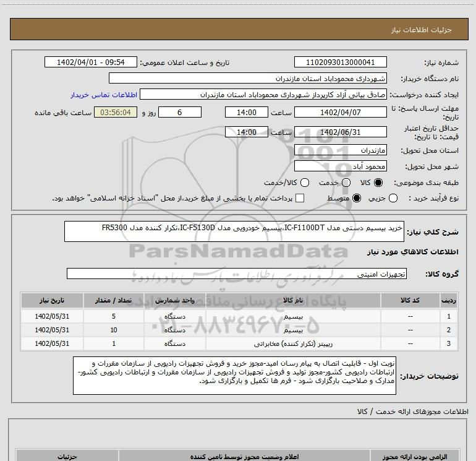
Task: Click the اطلاعات کالاهای مورد نیاز heading
Action: coord(413,252)
